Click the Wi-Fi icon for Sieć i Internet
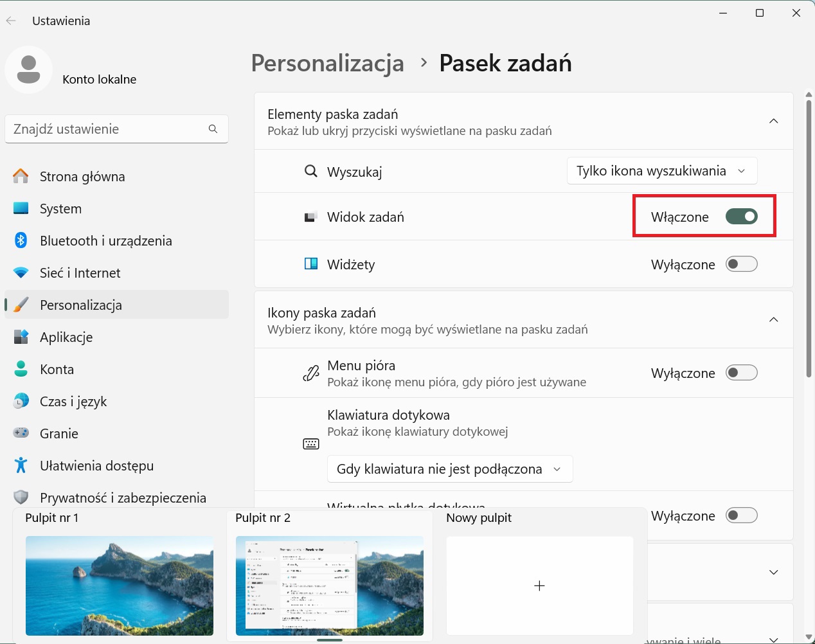Viewport: 815px width, 644px height. (x=21, y=273)
